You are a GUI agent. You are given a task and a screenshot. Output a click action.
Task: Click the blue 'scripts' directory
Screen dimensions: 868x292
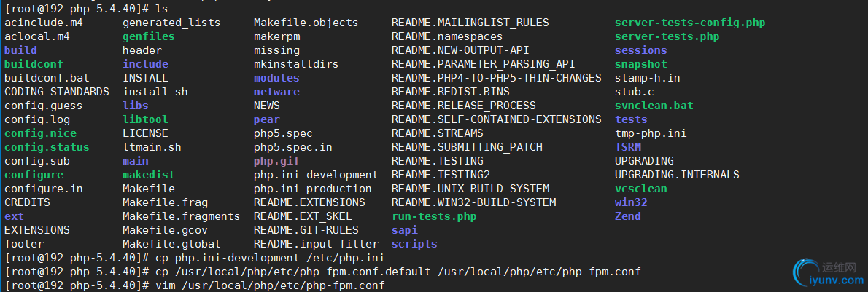click(414, 244)
